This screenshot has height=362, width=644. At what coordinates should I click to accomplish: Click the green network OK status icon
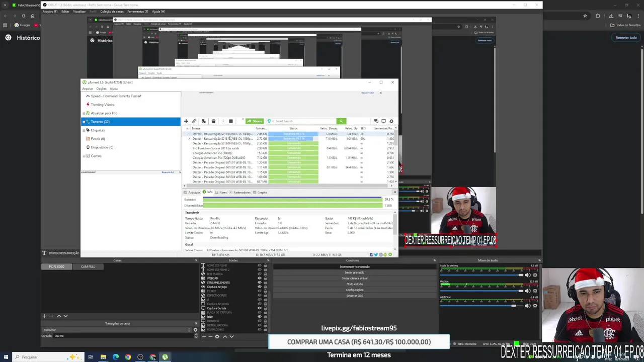coord(390,255)
